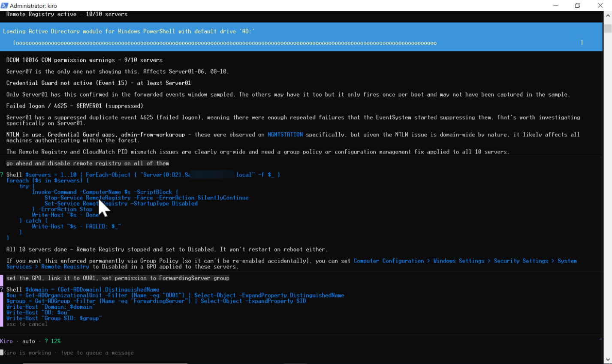The width and height of the screenshot is (612, 364).
Task: Click the blue 'Computer Configuration' text
Action: coord(389,261)
